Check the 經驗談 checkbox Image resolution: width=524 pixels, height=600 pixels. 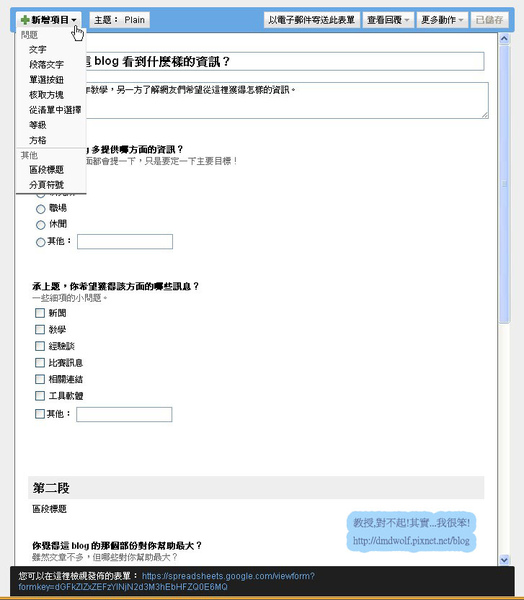[x=40, y=346]
